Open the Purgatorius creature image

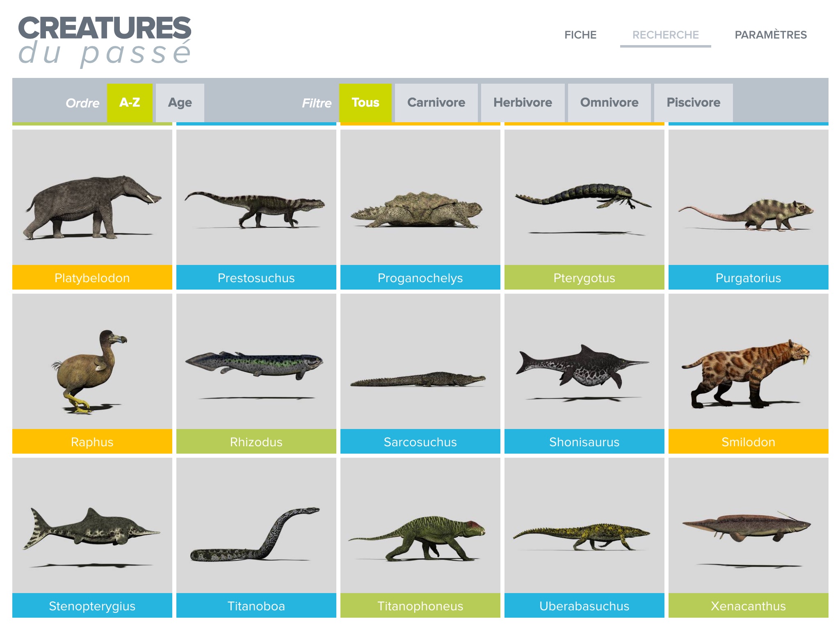click(x=749, y=197)
